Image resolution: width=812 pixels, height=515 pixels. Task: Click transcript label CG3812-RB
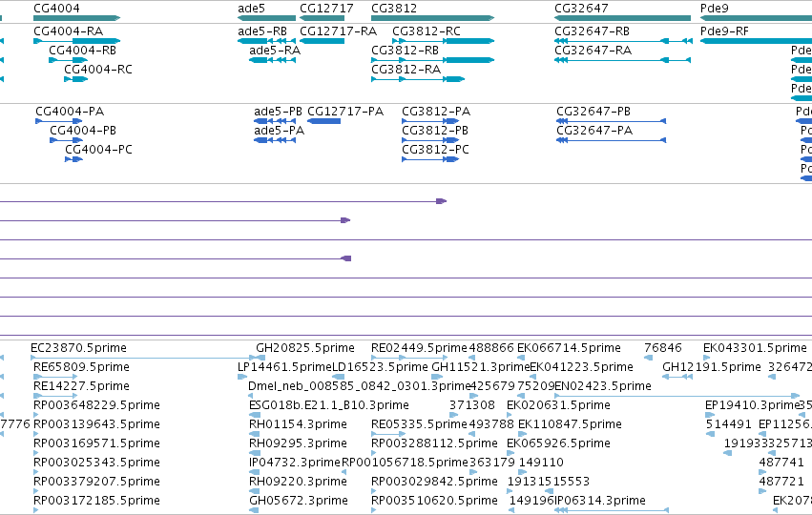pos(405,51)
